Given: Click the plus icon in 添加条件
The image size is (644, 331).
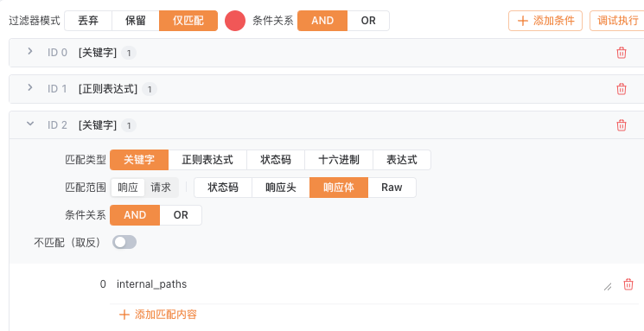Looking at the screenshot, I should [522, 21].
